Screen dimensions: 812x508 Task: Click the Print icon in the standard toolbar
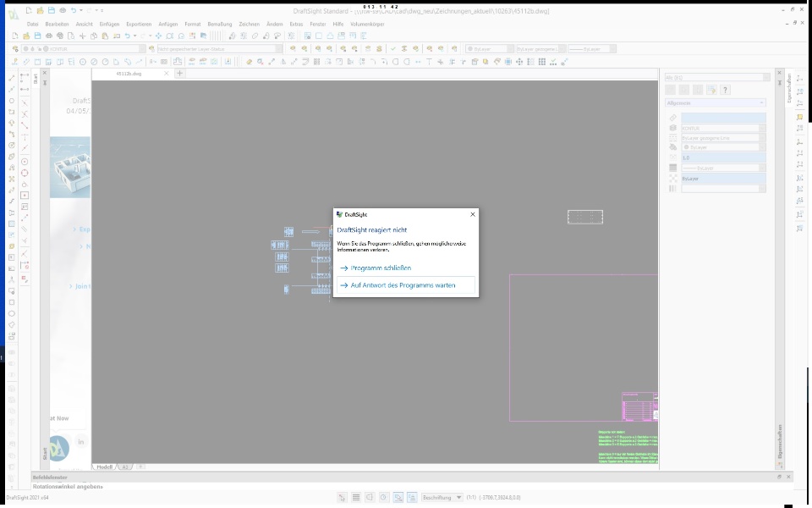pyautogui.click(x=49, y=36)
